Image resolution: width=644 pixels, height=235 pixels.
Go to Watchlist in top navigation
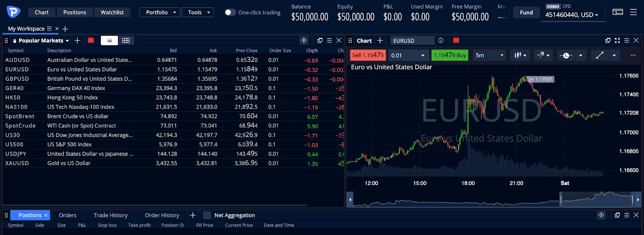[x=112, y=12]
